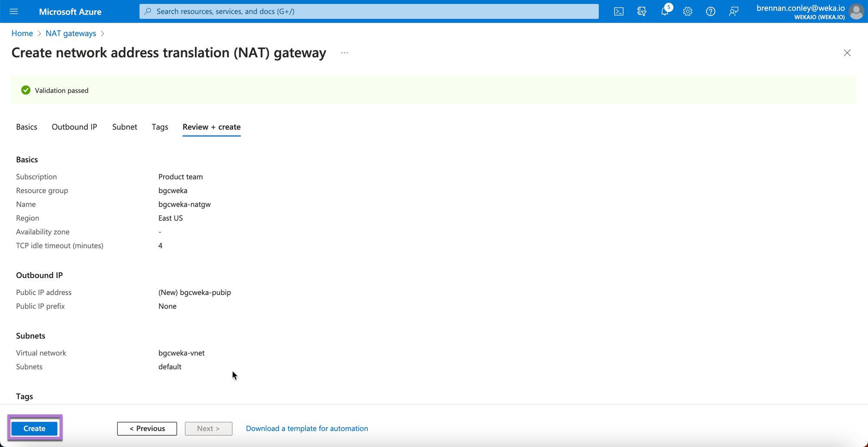The image size is (868, 447).
Task: Switch to the Basics tab
Action: point(26,127)
